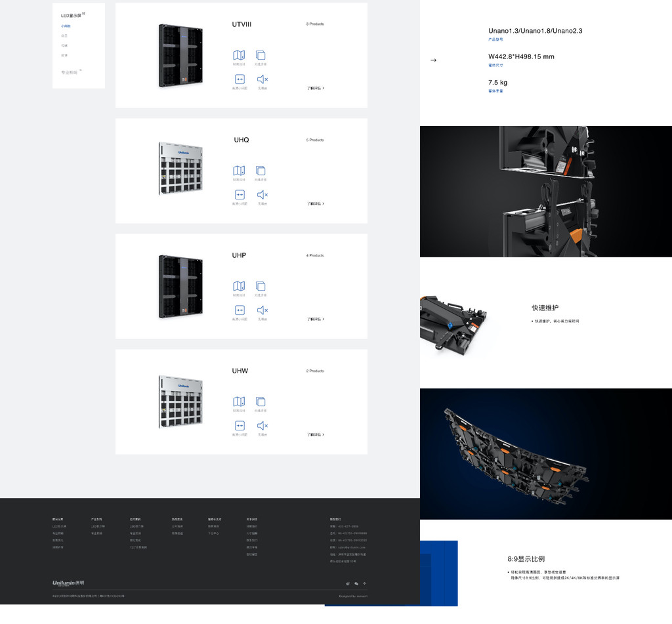Open the Weibo icon in the footer
Viewport: 672px width, 624px height.
pyautogui.click(x=348, y=583)
